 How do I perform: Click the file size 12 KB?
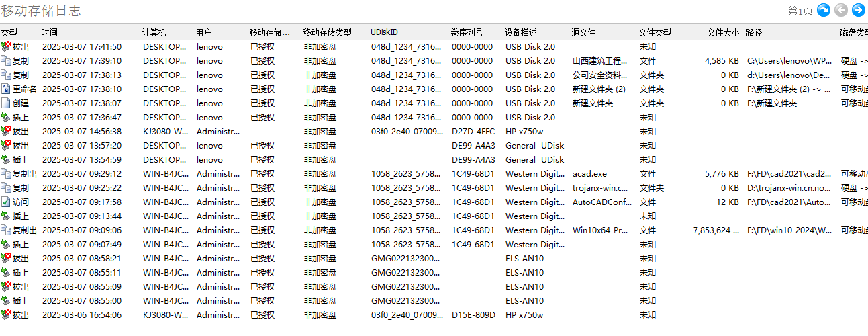pos(727,202)
